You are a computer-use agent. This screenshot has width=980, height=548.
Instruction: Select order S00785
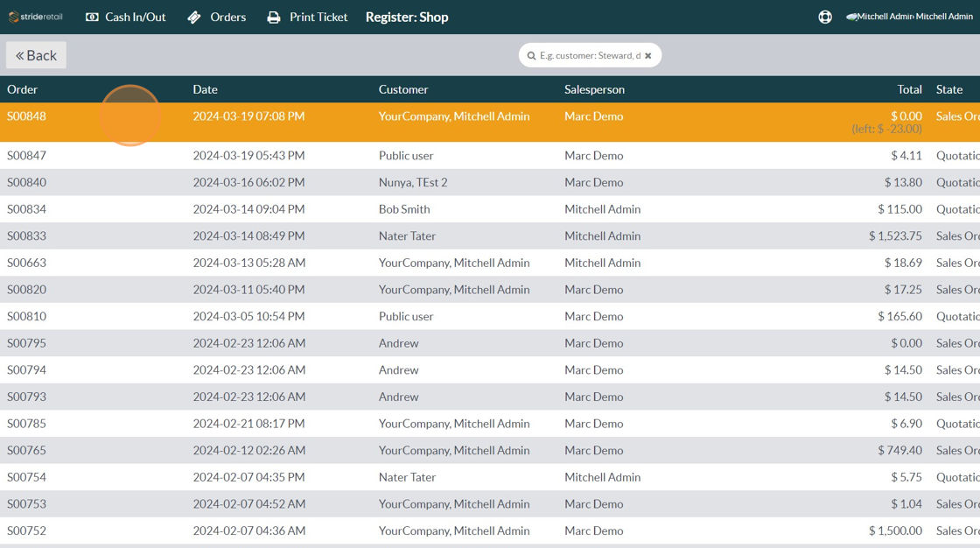[x=490, y=424]
